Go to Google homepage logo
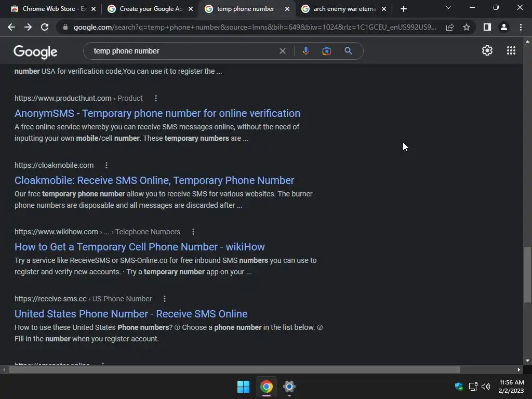This screenshot has height=399, width=532. [35, 51]
